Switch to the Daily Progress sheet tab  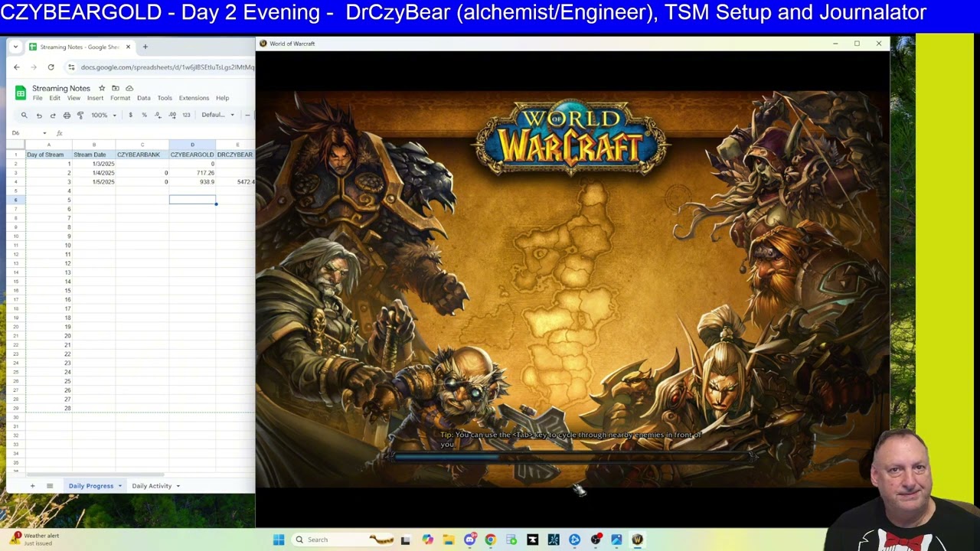point(91,486)
